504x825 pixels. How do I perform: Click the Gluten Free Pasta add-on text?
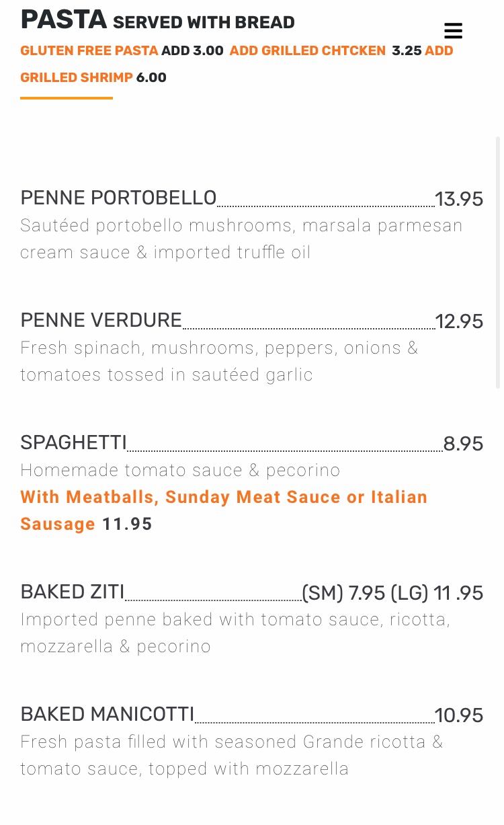coord(89,50)
